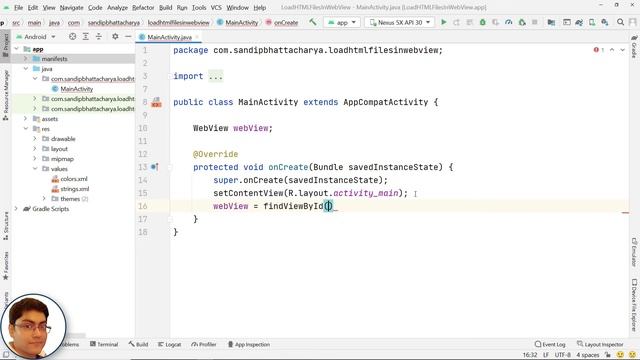
Task: Click the Run Anything icon left of AVD Manager
Action: (567, 22)
